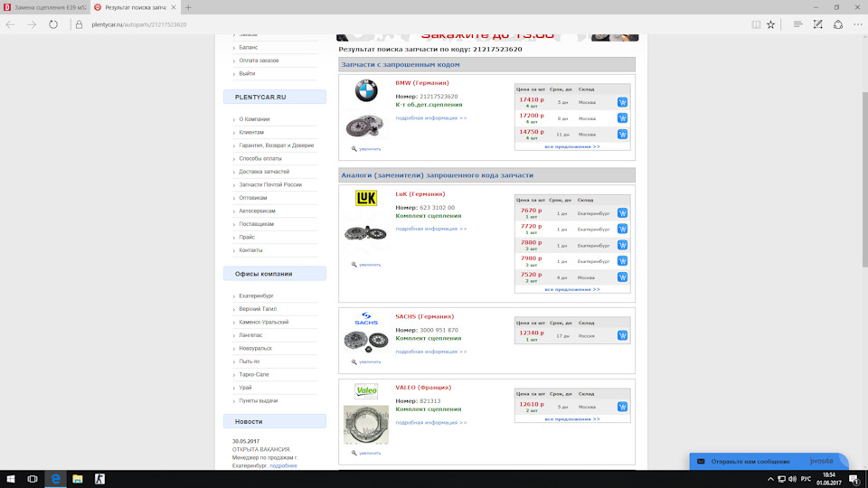Image resolution: width=868 pixels, height=488 pixels.
Task: Refresh the page in the browser
Action: pyautogui.click(x=53, y=24)
